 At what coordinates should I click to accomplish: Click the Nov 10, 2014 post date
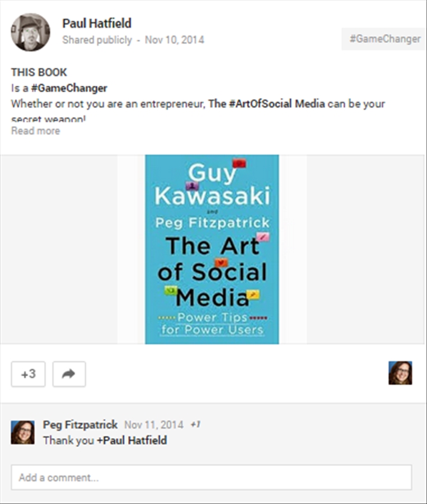click(175, 40)
